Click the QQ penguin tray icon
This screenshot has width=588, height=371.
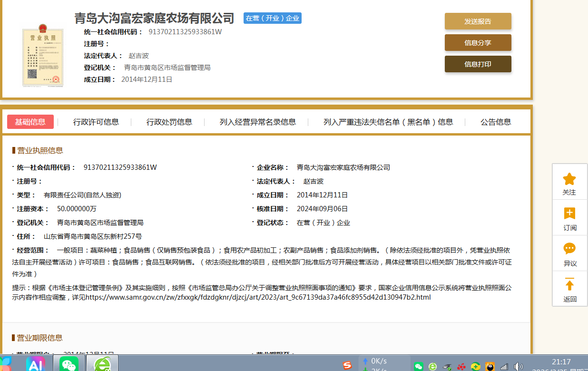[490, 366]
